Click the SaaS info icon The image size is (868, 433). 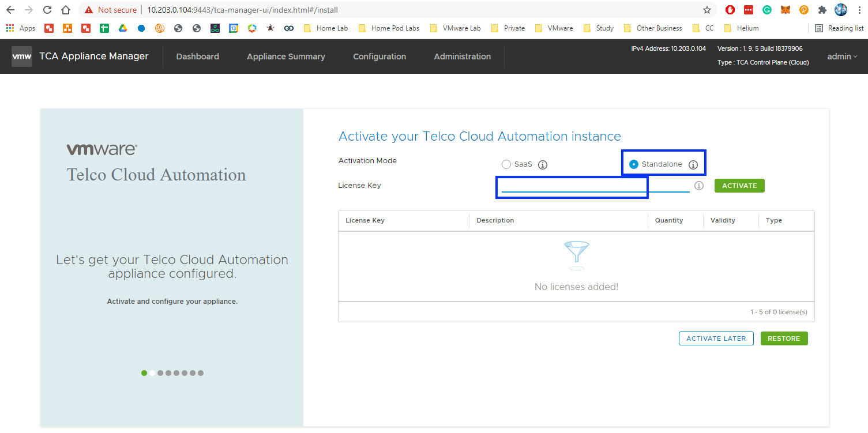543,165
